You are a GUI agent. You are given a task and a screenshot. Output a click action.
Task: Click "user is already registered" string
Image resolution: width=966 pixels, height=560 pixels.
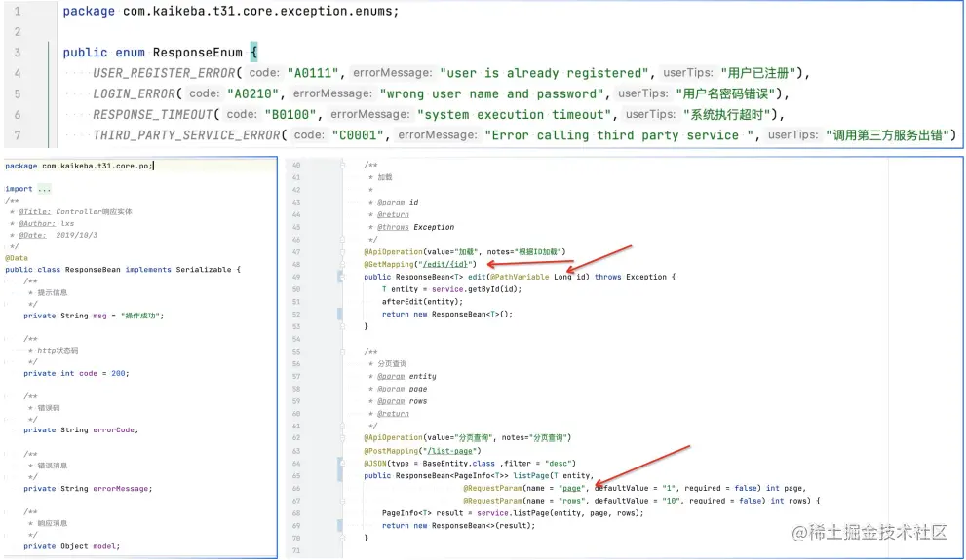tap(545, 73)
